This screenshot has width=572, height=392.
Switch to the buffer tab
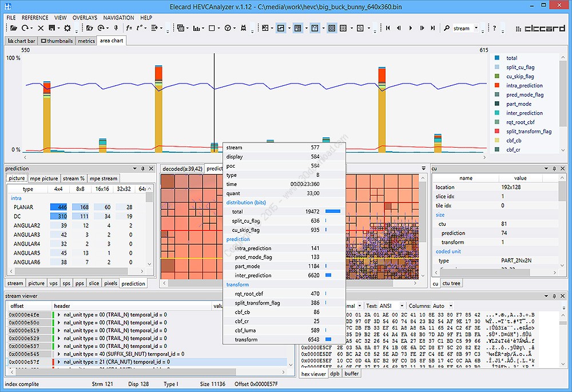click(x=352, y=374)
